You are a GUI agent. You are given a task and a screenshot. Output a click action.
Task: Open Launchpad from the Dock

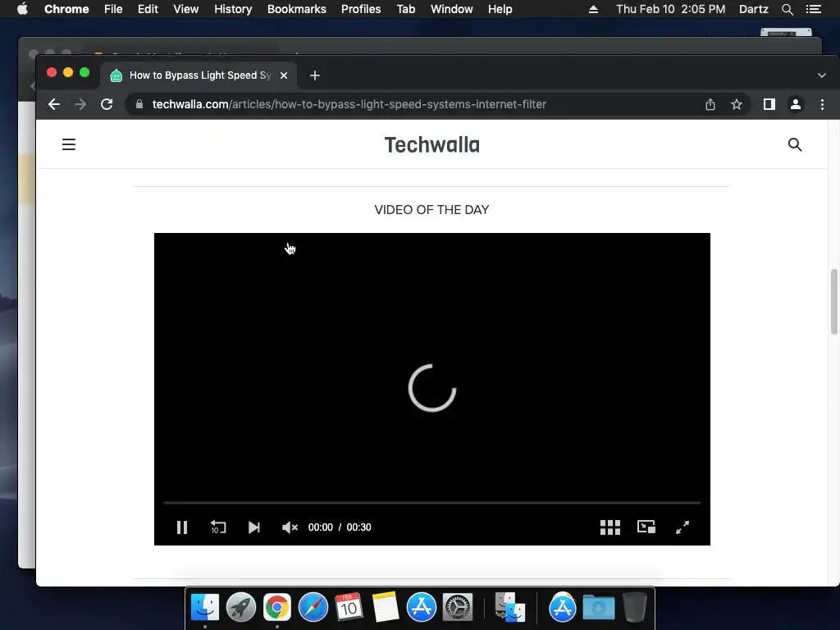tap(241, 608)
